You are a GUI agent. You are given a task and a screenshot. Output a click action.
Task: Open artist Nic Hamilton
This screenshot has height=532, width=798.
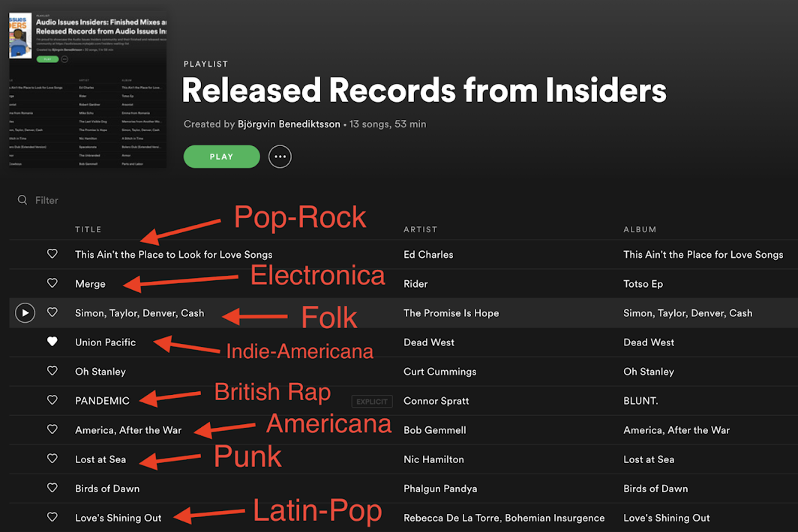(433, 459)
